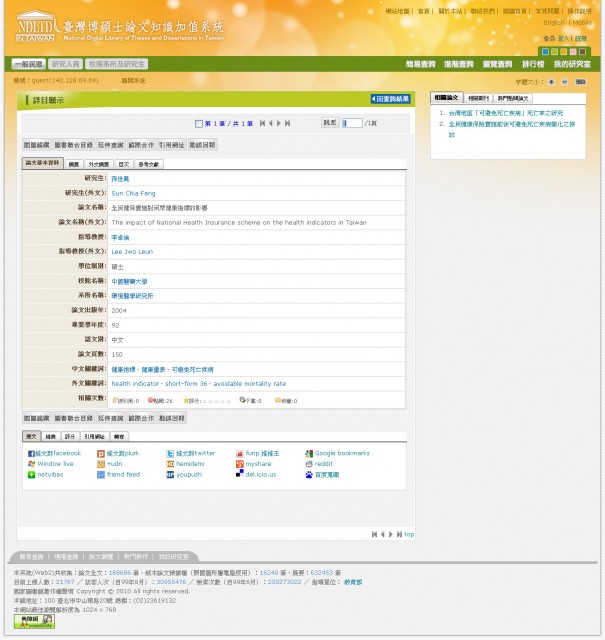Share to del.icio.us icon

(240, 473)
